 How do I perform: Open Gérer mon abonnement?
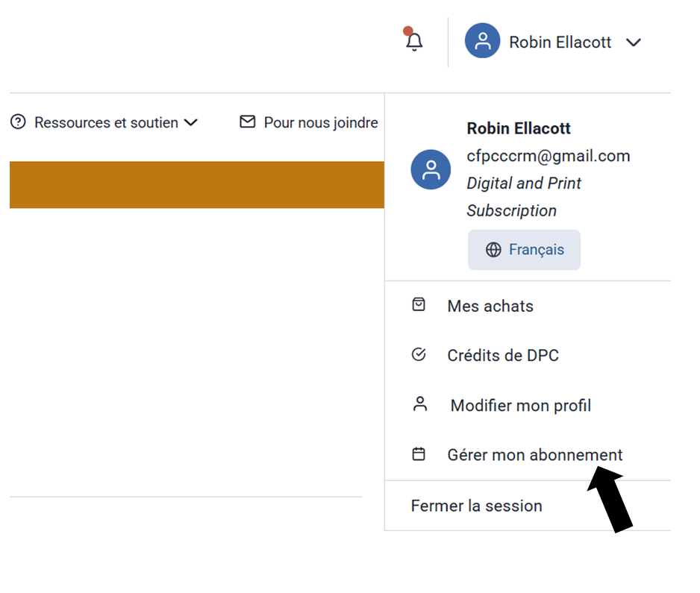click(x=534, y=455)
